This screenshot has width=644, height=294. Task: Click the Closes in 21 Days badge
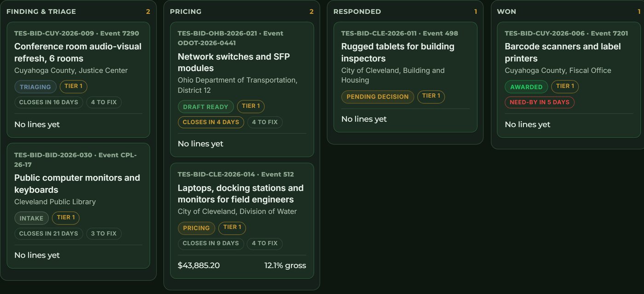[49, 233]
